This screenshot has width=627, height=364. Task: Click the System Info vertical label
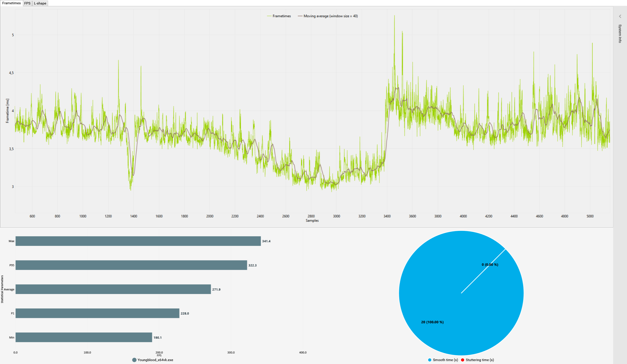pos(620,34)
